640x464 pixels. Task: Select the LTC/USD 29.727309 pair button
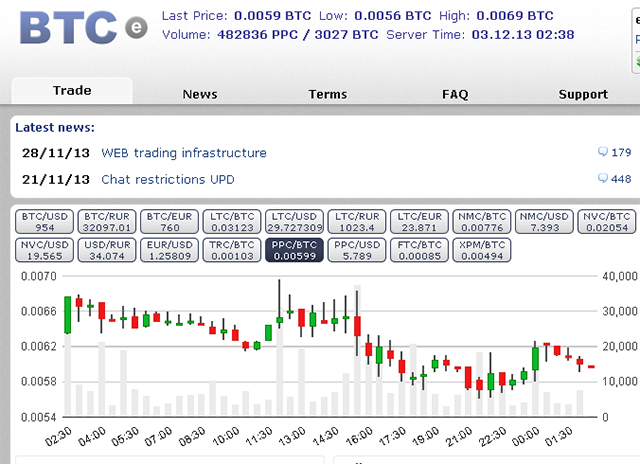(x=294, y=222)
